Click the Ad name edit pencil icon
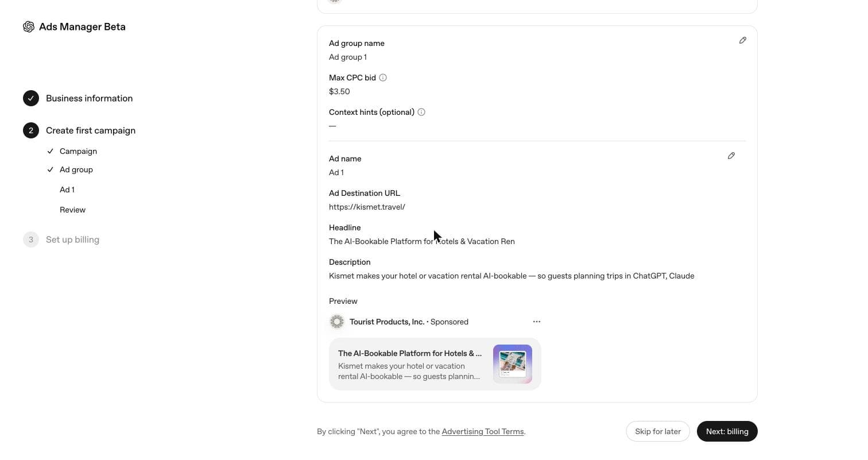The image size is (868, 460). pyautogui.click(x=731, y=156)
